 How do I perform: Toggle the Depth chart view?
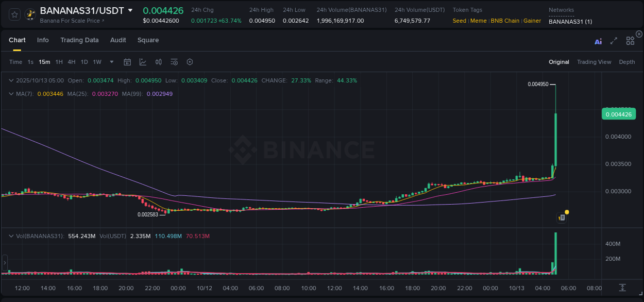pyautogui.click(x=627, y=62)
